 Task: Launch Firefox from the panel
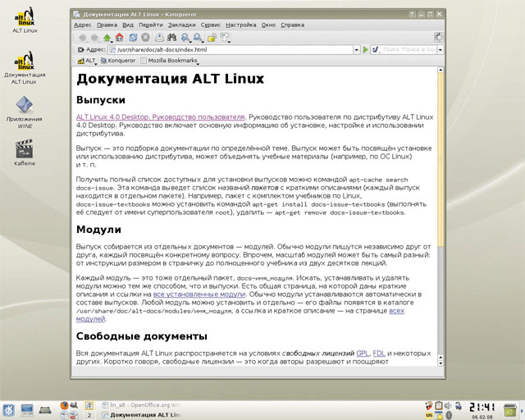(64, 405)
